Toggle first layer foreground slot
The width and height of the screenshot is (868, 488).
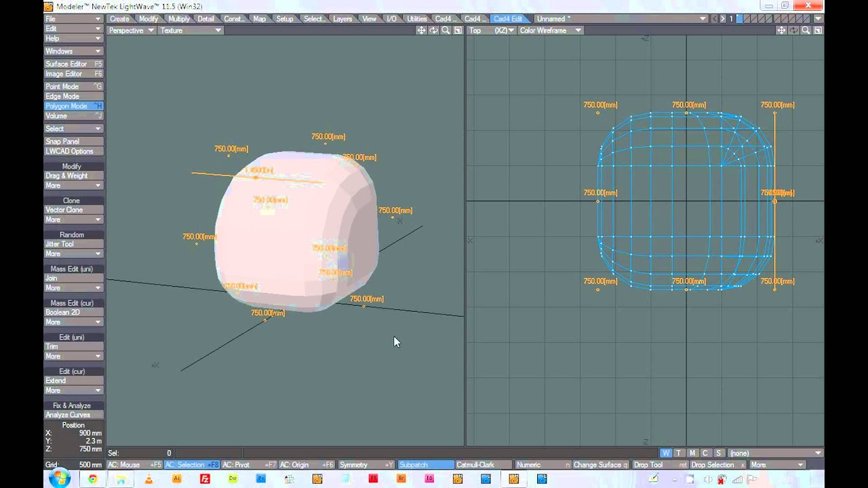tap(739, 19)
